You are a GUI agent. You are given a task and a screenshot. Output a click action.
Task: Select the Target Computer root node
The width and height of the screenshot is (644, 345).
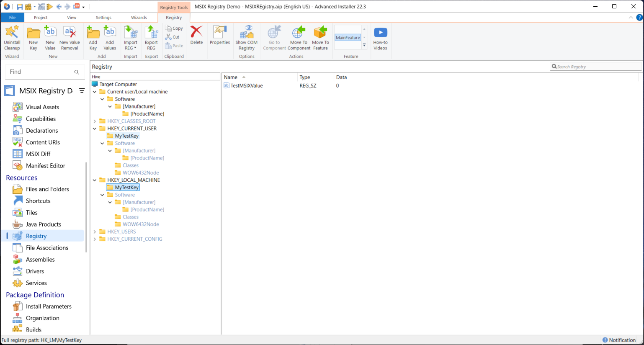point(118,84)
